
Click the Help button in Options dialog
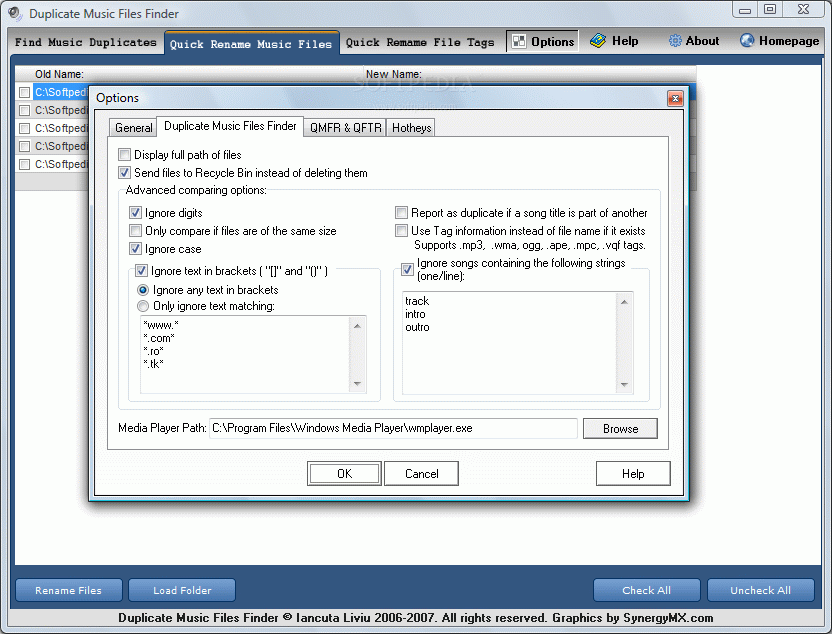tap(633, 473)
